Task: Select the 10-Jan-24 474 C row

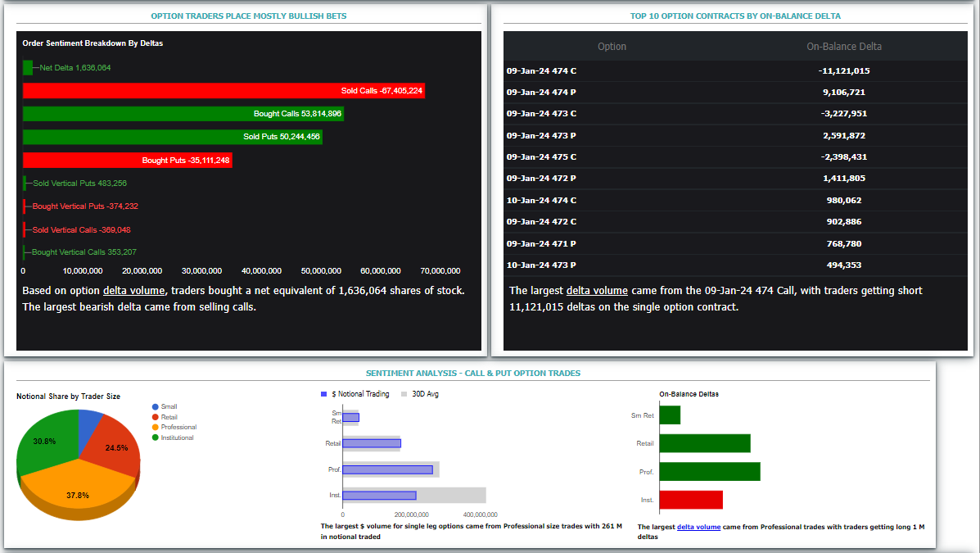Action: click(735, 200)
